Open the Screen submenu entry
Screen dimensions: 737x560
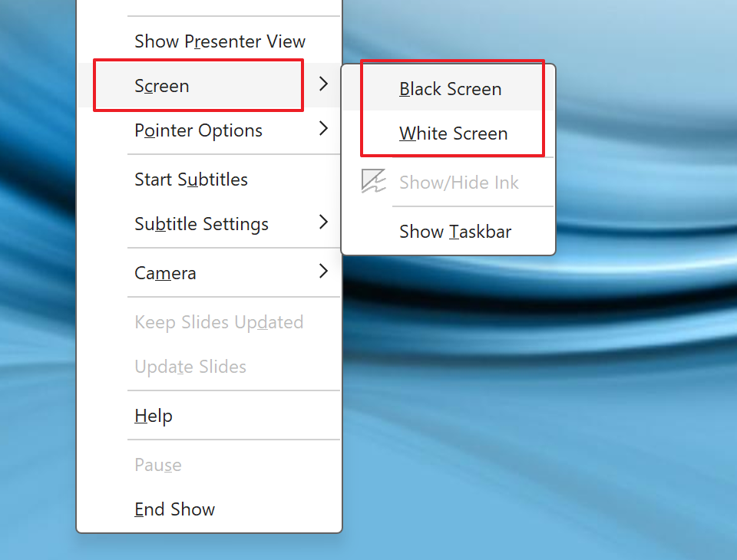pyautogui.click(x=162, y=86)
